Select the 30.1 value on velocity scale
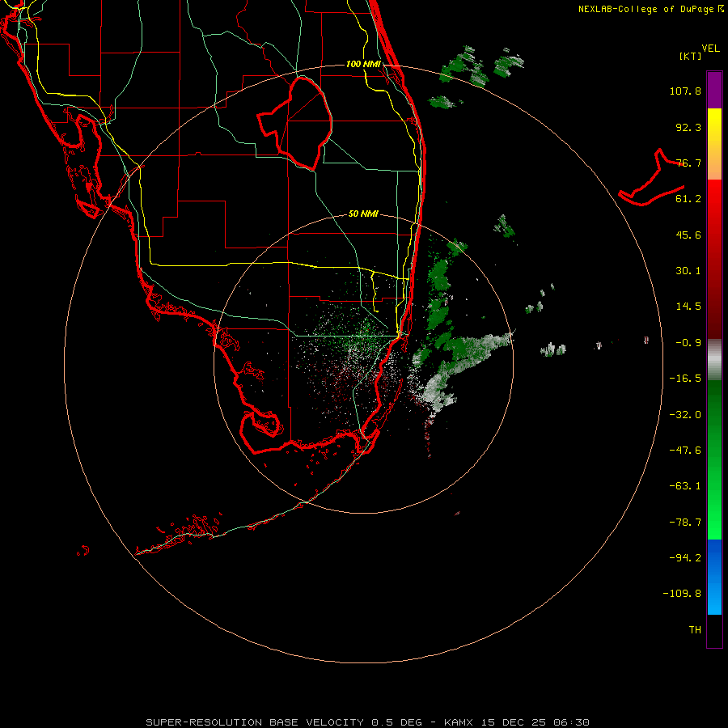The height and width of the screenshot is (728, 728). click(x=688, y=271)
